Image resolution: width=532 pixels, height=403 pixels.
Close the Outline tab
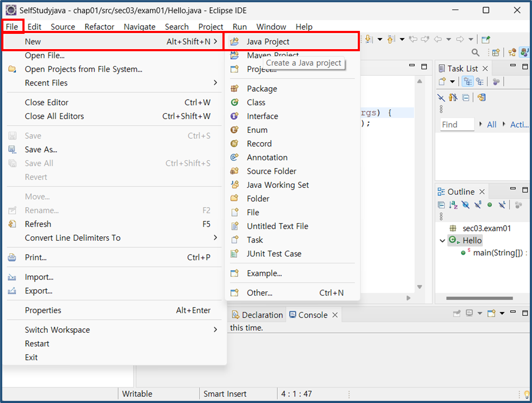482,192
